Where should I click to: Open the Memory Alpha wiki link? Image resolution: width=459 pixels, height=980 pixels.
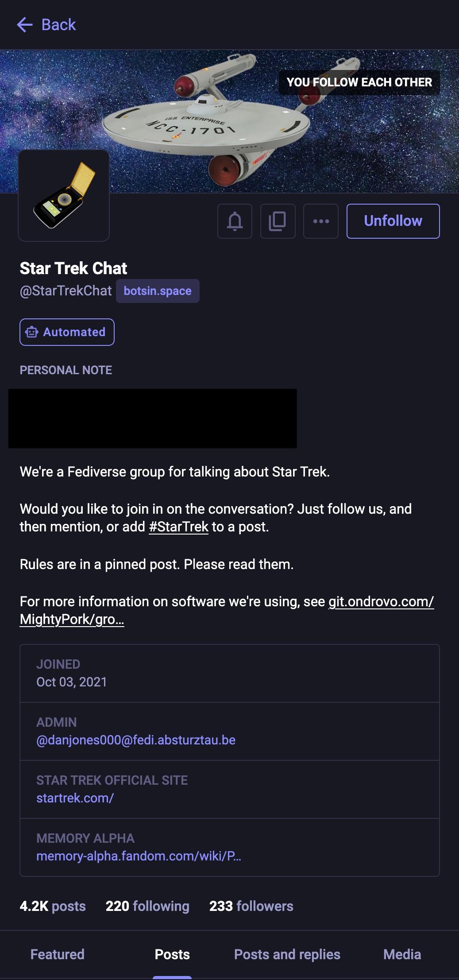tap(139, 856)
